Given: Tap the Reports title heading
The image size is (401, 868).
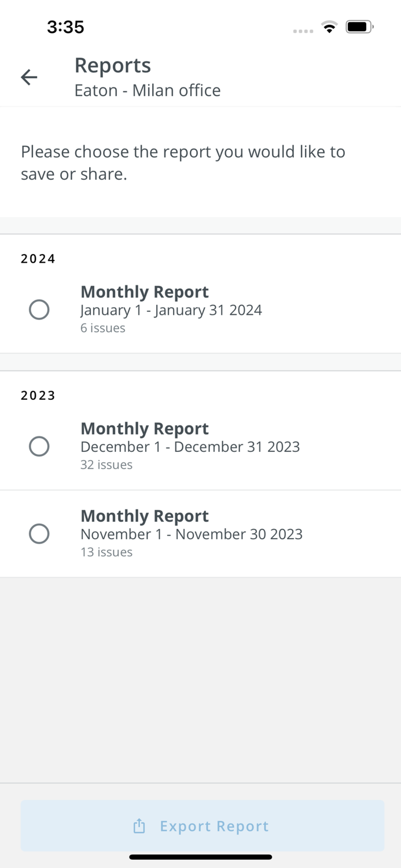Looking at the screenshot, I should (x=112, y=65).
